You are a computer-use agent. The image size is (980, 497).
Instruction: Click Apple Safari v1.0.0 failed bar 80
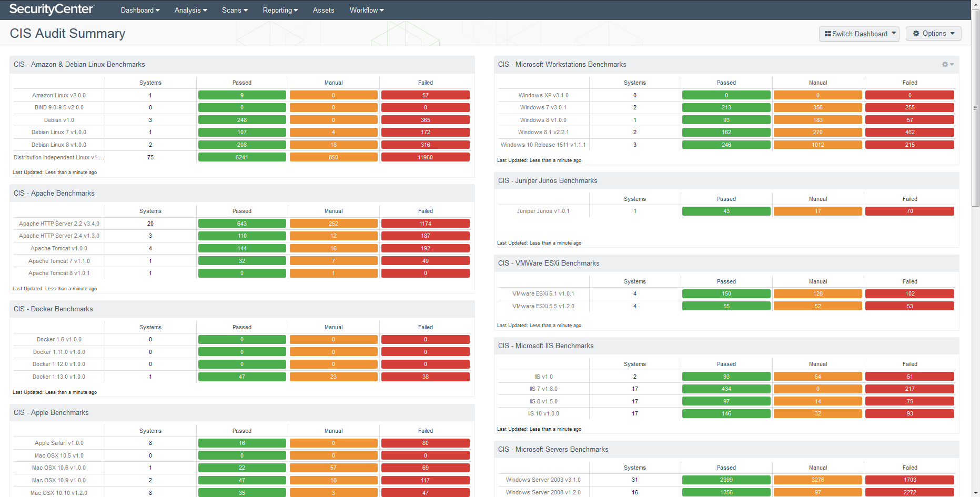click(x=425, y=443)
